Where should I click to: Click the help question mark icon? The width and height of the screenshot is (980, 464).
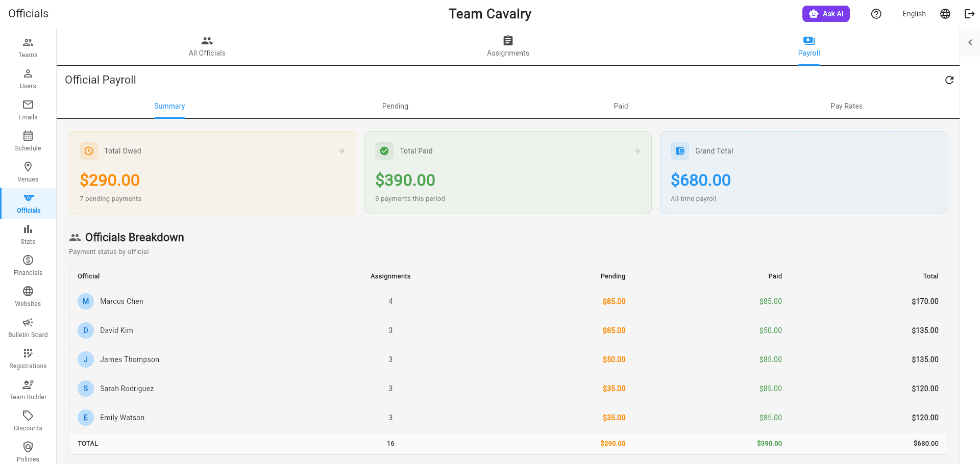[x=876, y=14]
